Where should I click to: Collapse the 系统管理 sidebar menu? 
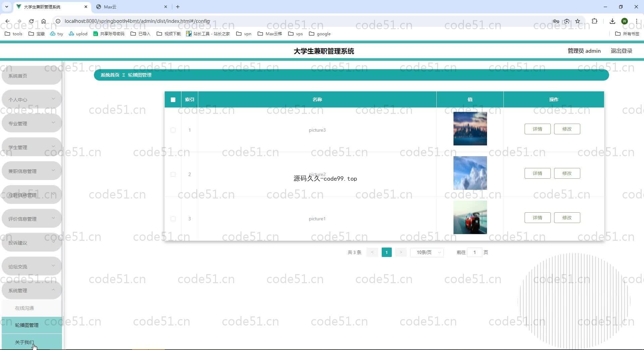(x=32, y=290)
